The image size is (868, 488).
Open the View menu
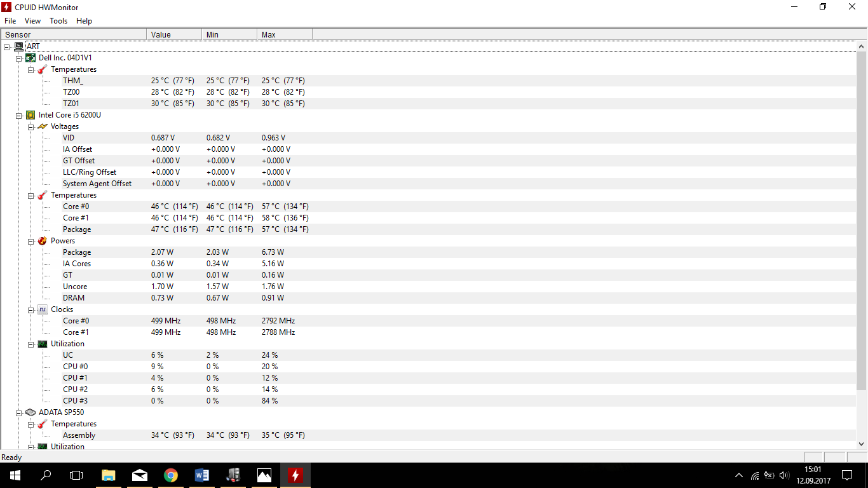tap(32, 21)
